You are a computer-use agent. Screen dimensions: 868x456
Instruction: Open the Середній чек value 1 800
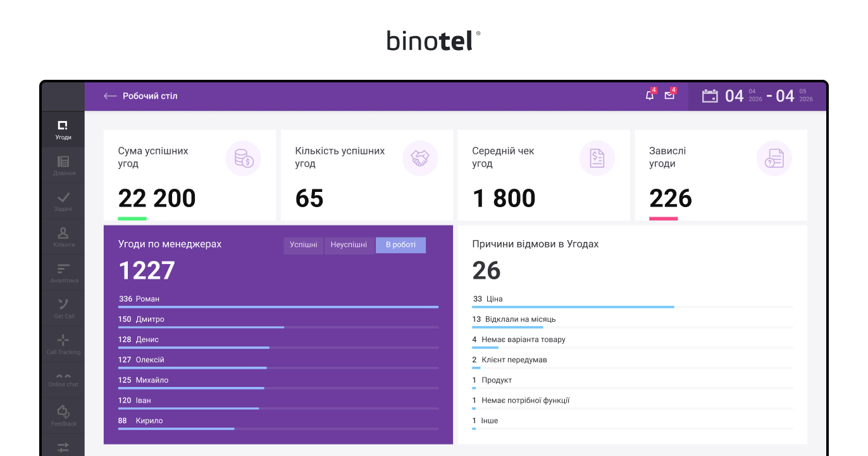click(x=504, y=198)
